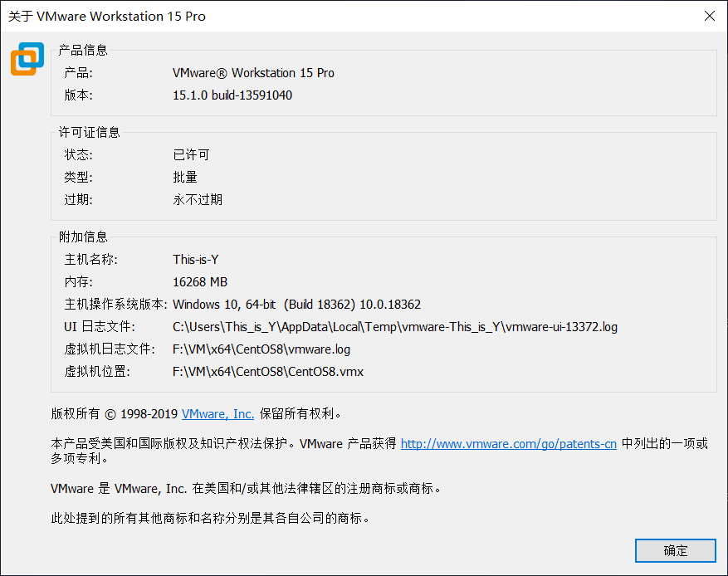
Task: Click the UI 日志文件 label
Action: (100, 327)
